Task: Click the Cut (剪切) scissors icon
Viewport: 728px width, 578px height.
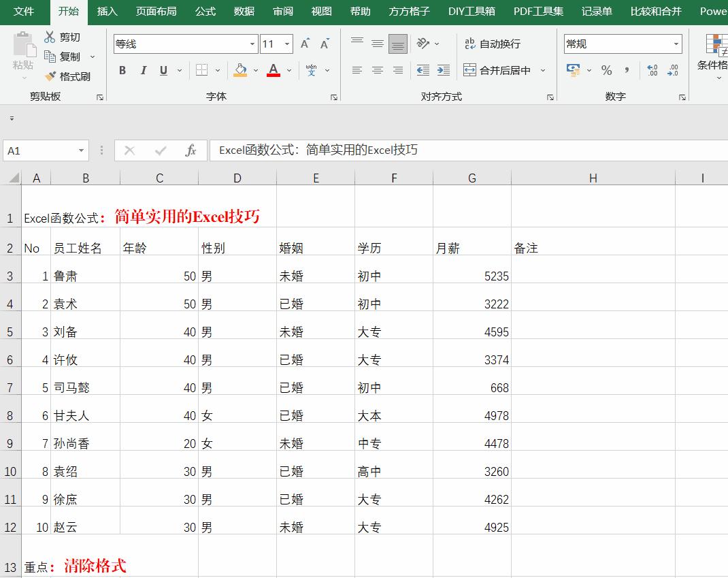Action: tap(50, 38)
